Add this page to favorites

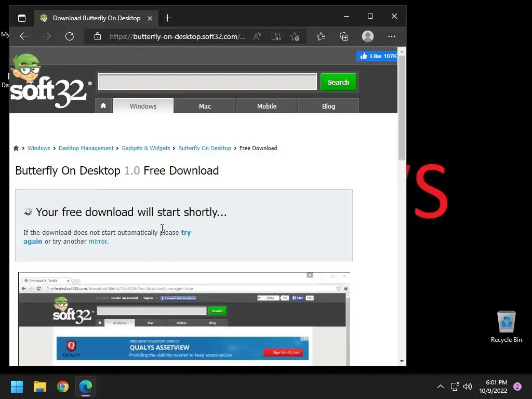[295, 36]
